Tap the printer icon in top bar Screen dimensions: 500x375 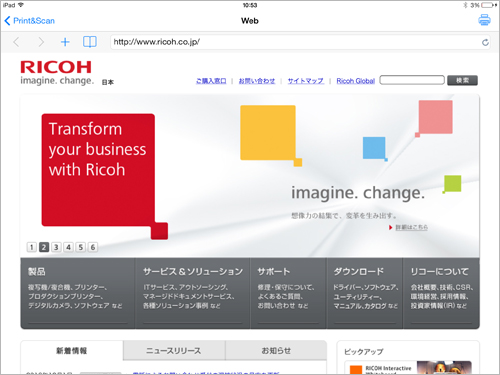[484, 20]
